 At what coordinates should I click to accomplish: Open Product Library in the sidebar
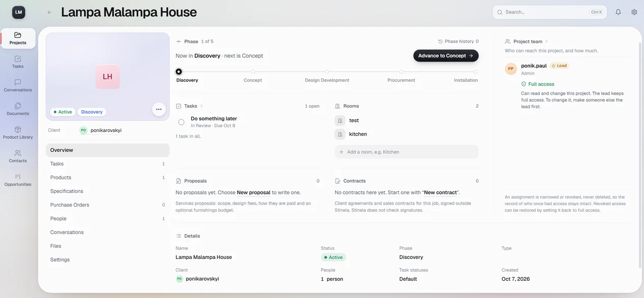pyautogui.click(x=18, y=133)
